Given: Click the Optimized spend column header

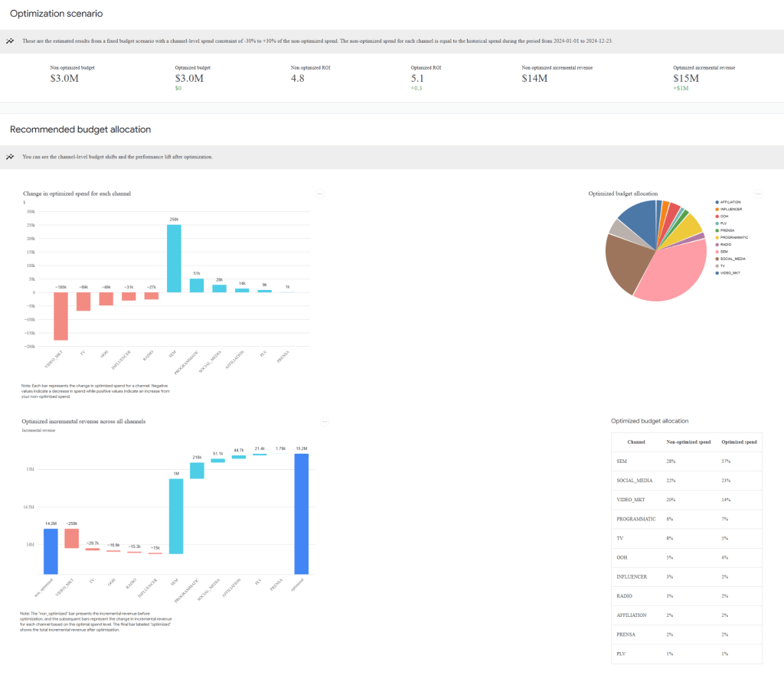Looking at the screenshot, I should tap(739, 442).
